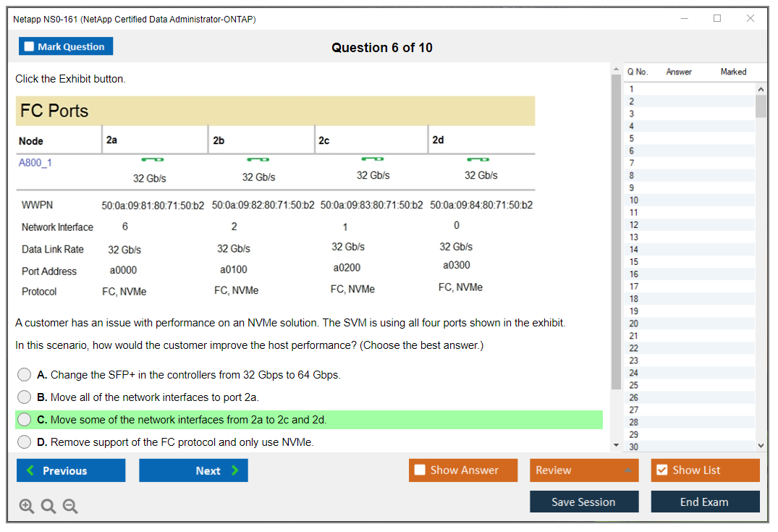Click the port 2b green link icon
This screenshot has width=778, height=532.
[258, 159]
